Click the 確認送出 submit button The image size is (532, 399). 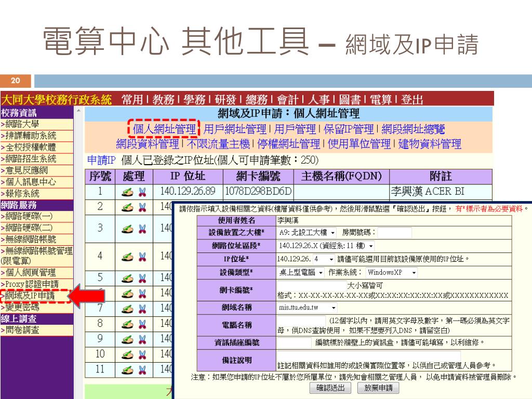330,388
